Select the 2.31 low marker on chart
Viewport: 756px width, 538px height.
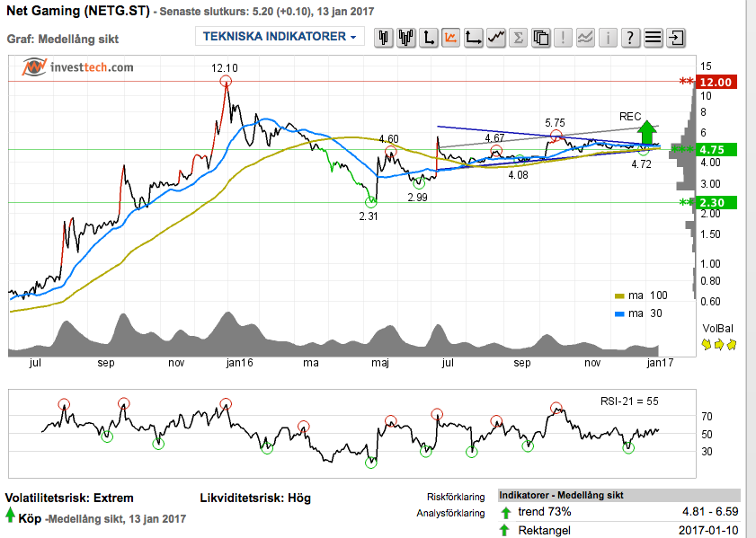click(370, 202)
